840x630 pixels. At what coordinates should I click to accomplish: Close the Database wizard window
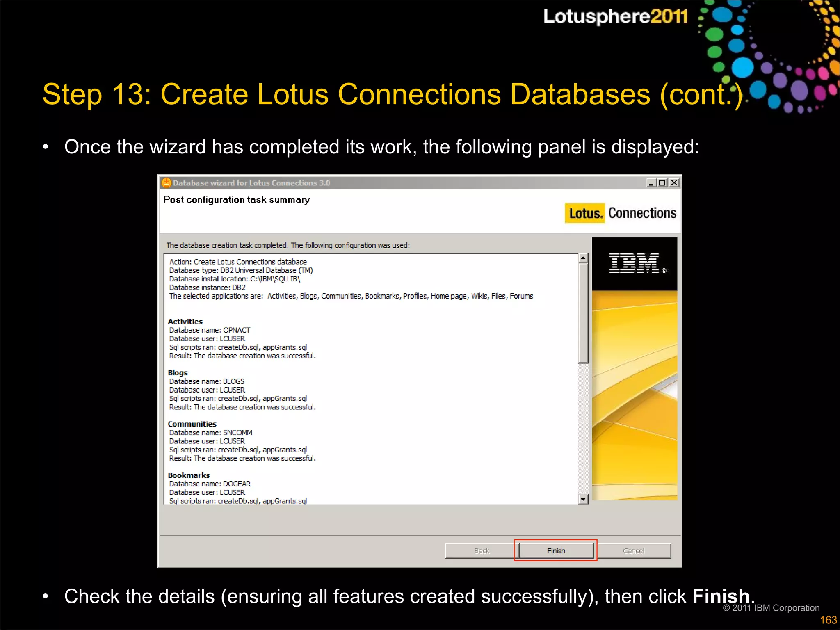pyautogui.click(x=673, y=183)
